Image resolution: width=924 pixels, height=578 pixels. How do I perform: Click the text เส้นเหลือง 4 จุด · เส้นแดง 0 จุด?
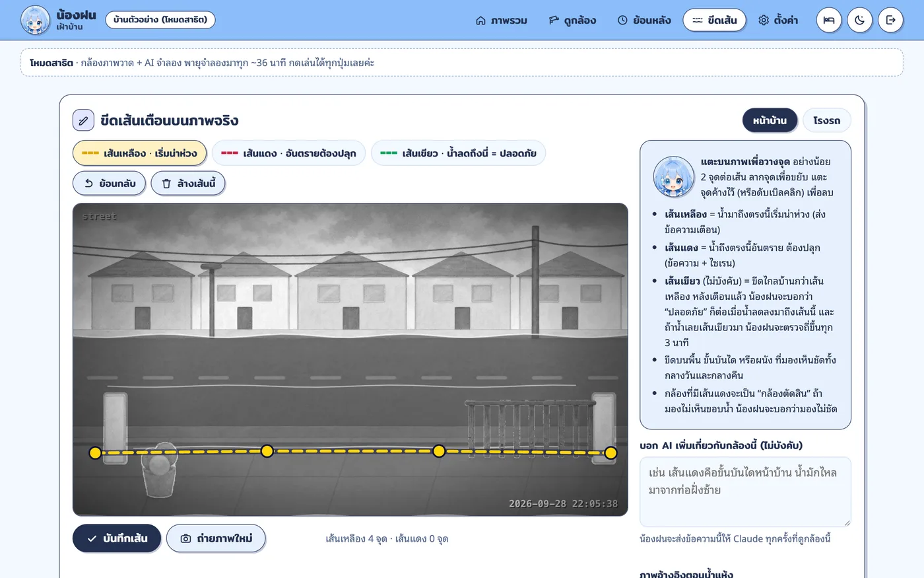387,539
